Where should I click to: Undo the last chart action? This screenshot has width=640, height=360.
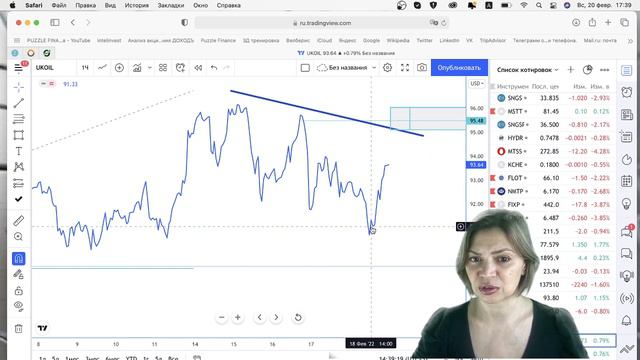(x=214, y=68)
